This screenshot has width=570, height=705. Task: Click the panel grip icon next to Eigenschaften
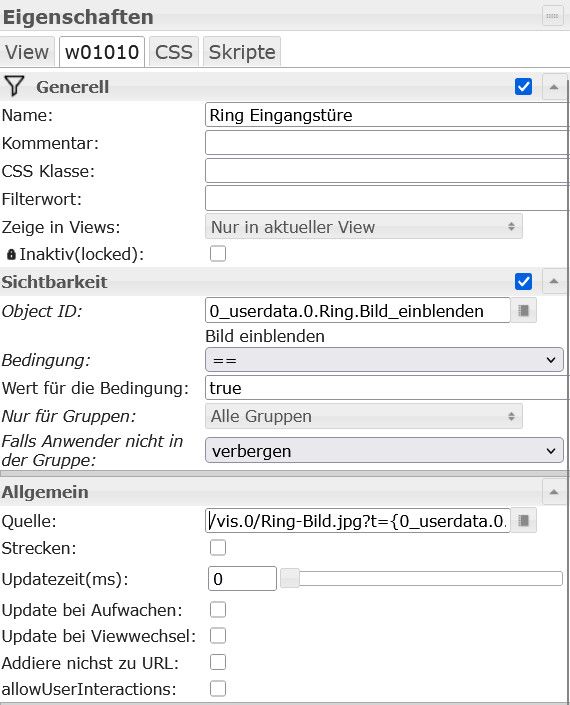[552, 16]
